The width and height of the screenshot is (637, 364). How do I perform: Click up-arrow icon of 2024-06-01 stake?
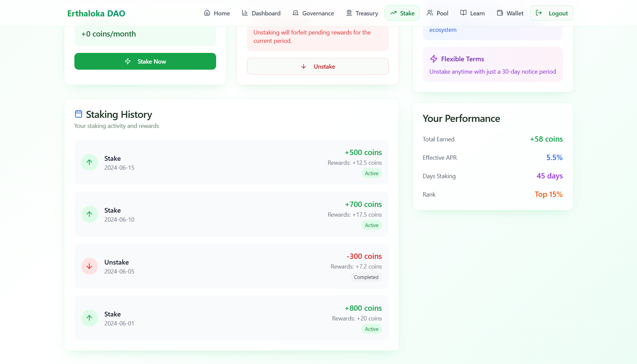pyautogui.click(x=89, y=318)
